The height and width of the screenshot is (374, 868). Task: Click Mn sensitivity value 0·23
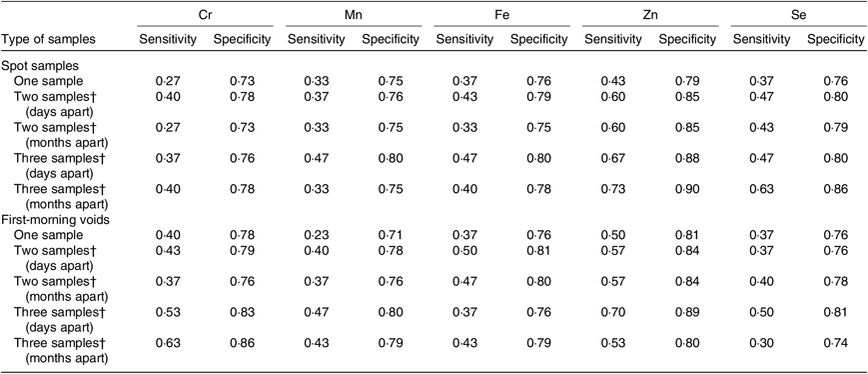[316, 233]
